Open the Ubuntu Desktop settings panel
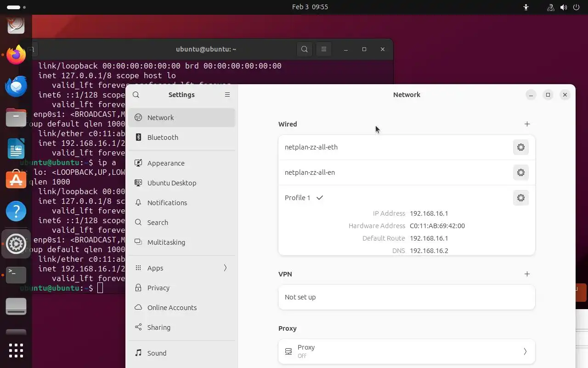This screenshot has width=588, height=368. (x=182, y=183)
